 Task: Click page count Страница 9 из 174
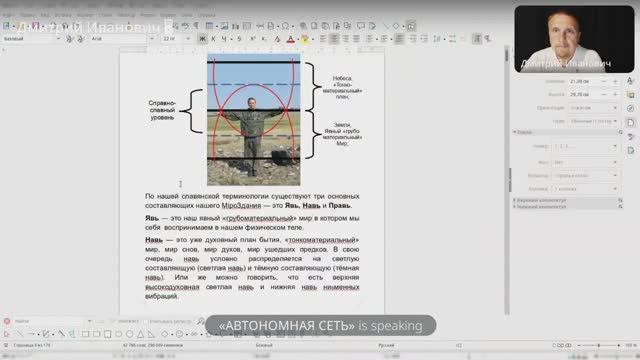[32, 345]
